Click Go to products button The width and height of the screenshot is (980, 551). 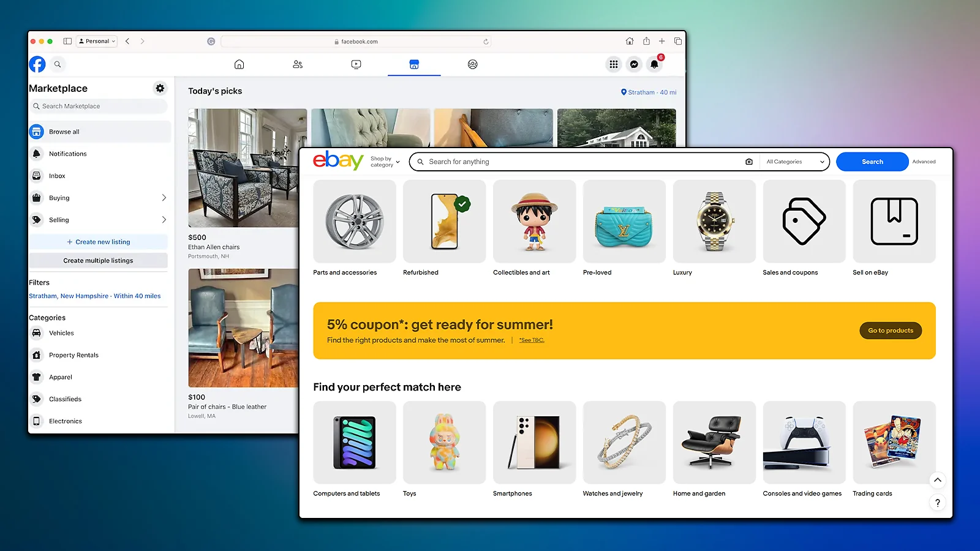(891, 331)
